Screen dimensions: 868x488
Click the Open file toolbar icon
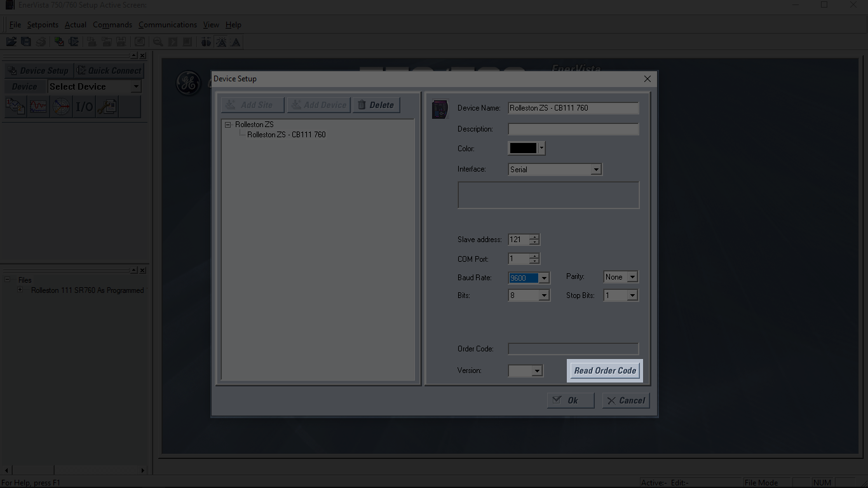coord(11,42)
